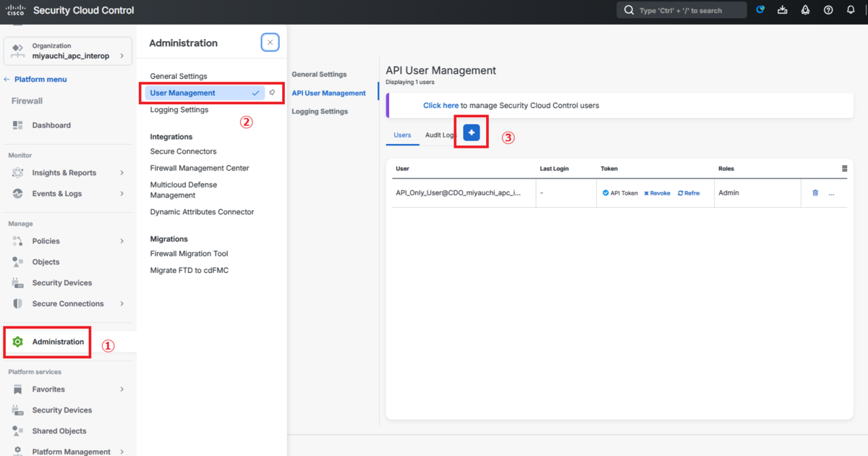Screen dimensions: 868x456
Task: Expand Policies submenu arrow
Action: (122, 241)
